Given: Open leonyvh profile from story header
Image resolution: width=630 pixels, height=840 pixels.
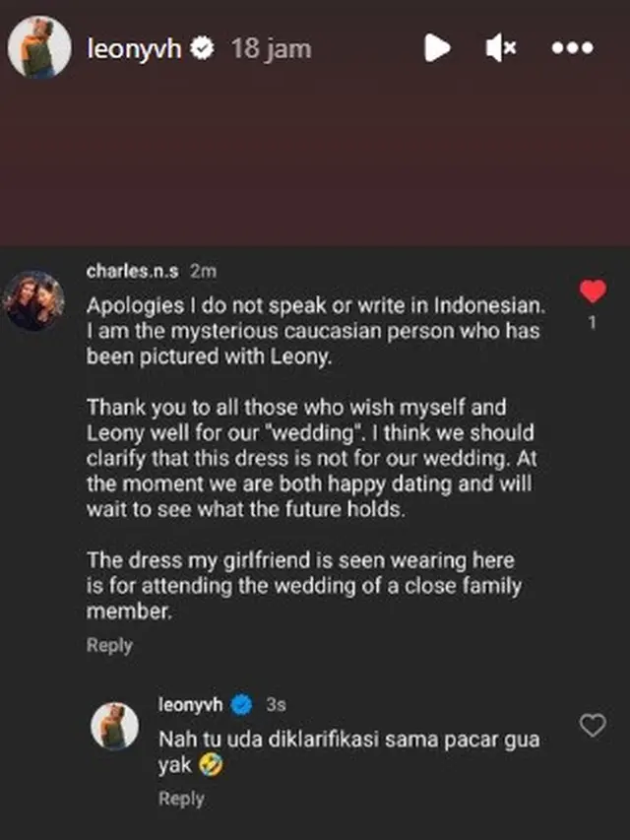Looking at the screenshot, I should [x=134, y=49].
